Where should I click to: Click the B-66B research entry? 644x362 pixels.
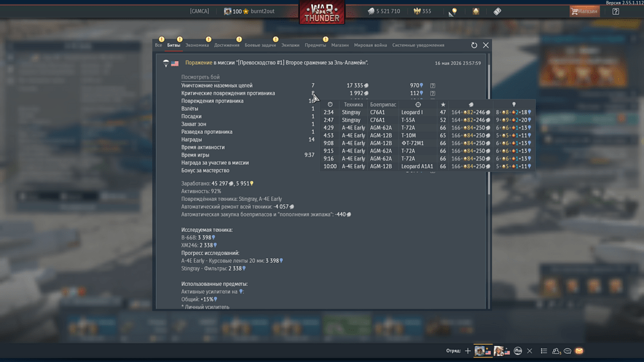coord(198,238)
